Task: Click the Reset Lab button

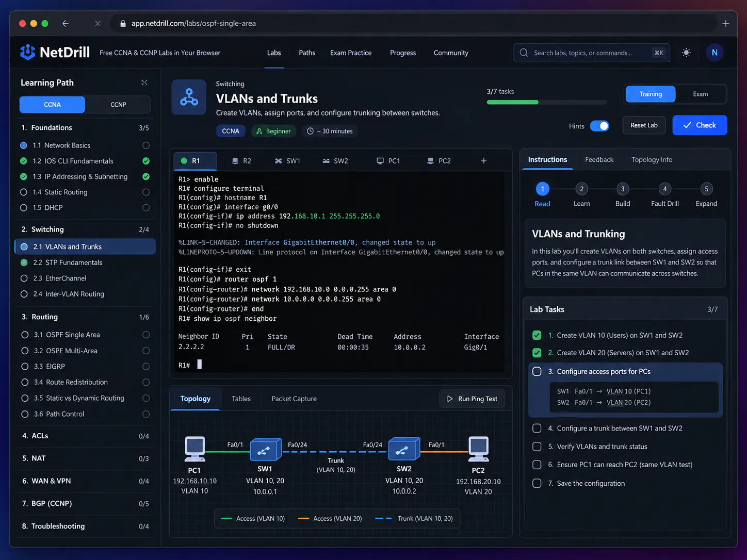Action: (644, 125)
